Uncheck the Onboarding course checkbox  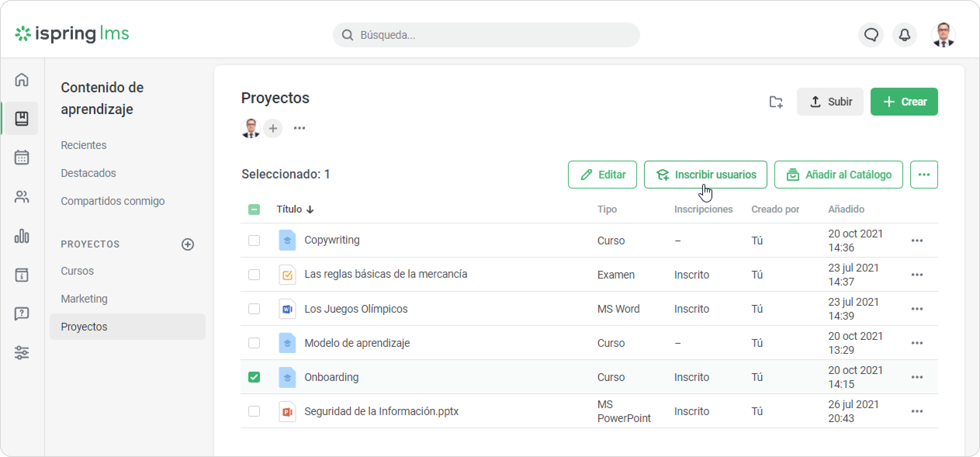click(x=254, y=377)
